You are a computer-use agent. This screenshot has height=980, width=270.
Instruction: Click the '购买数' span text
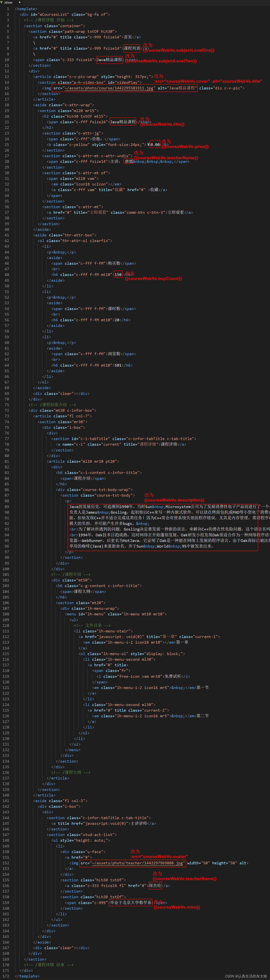(x=114, y=263)
